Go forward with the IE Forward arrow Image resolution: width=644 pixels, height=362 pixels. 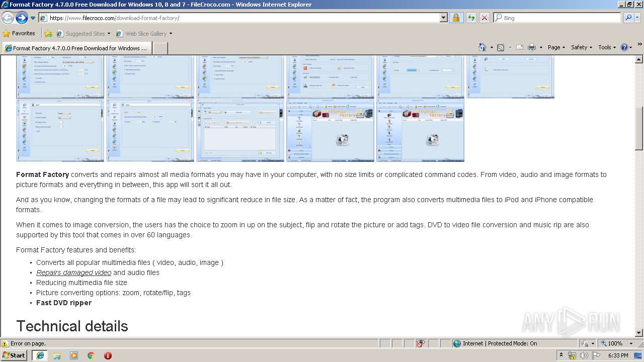click(x=22, y=18)
